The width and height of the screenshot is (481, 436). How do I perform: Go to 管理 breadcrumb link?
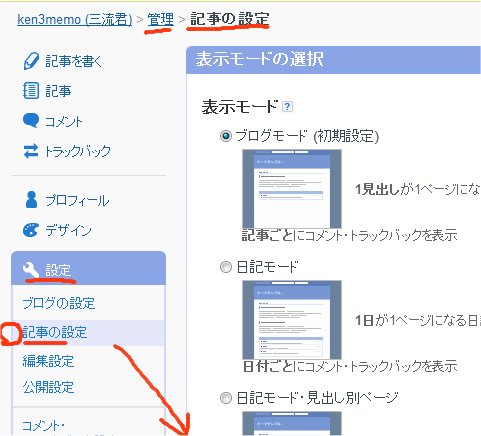click(x=160, y=19)
